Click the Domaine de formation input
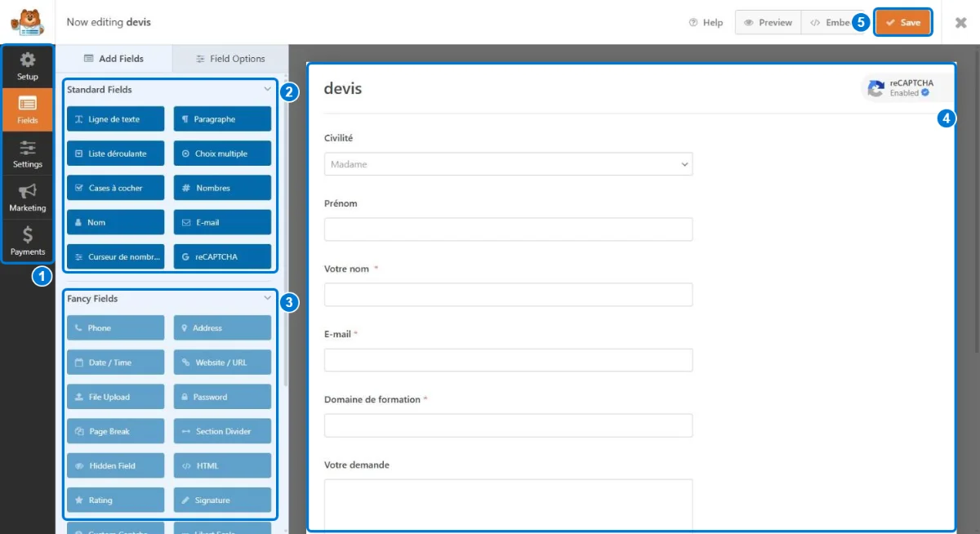The width and height of the screenshot is (980, 534). click(x=508, y=425)
